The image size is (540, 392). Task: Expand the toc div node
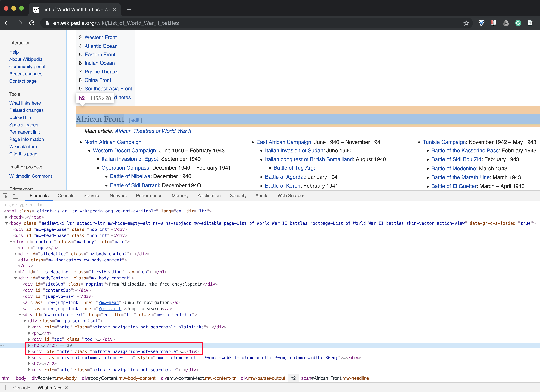[x=29, y=339]
